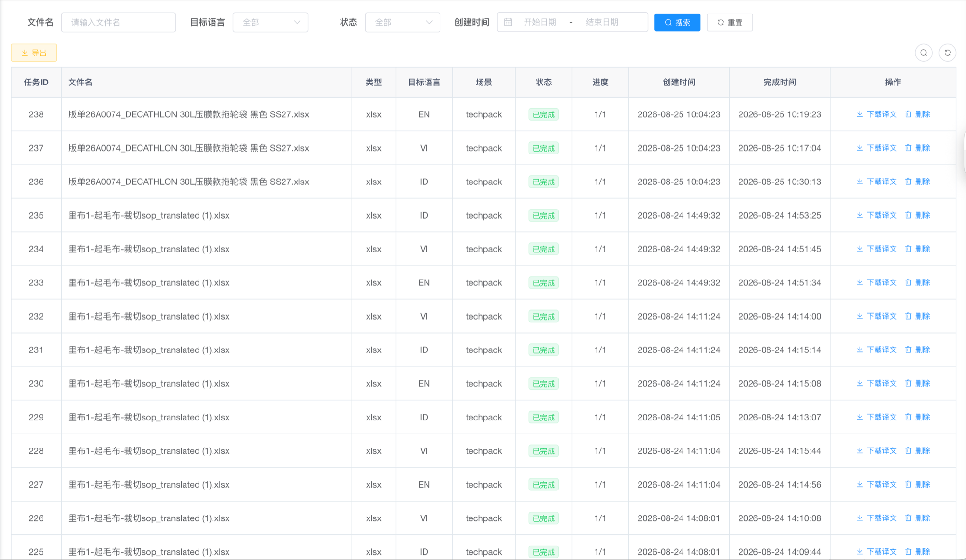The width and height of the screenshot is (966, 560).
Task: Download translation for task 238
Action: [876, 114]
